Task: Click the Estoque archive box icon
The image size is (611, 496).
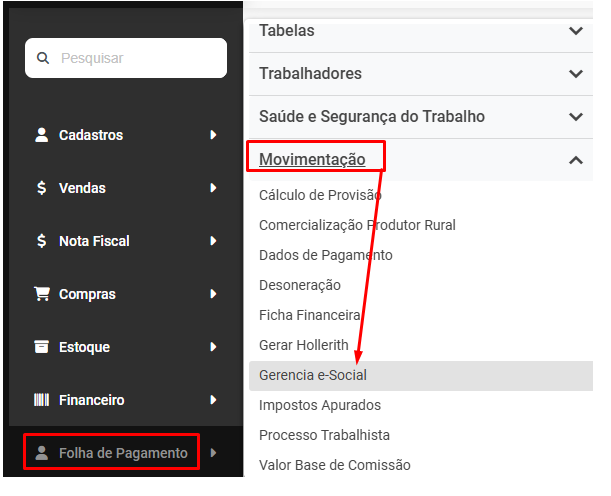Action: pos(42,347)
